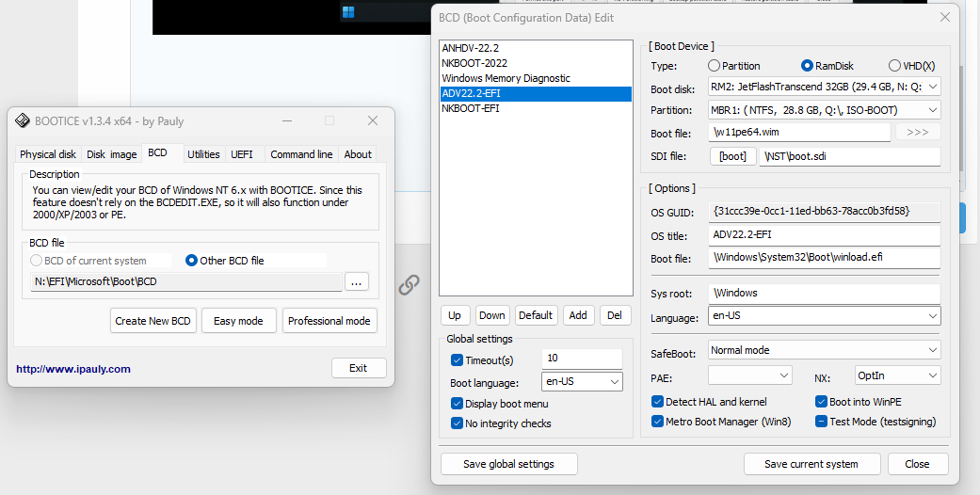Switch to the Physical disk tab

[x=48, y=154]
